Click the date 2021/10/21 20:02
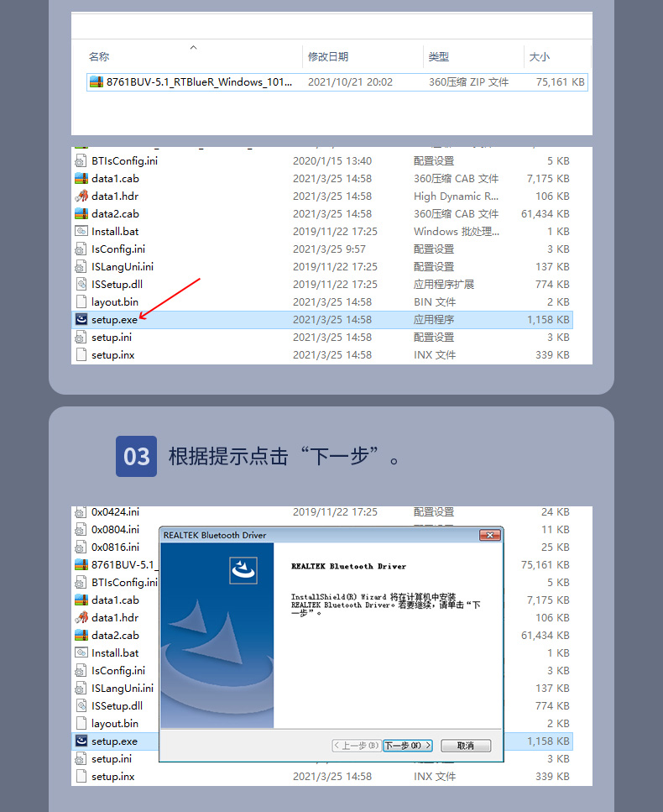This screenshot has width=663, height=812. [351, 81]
